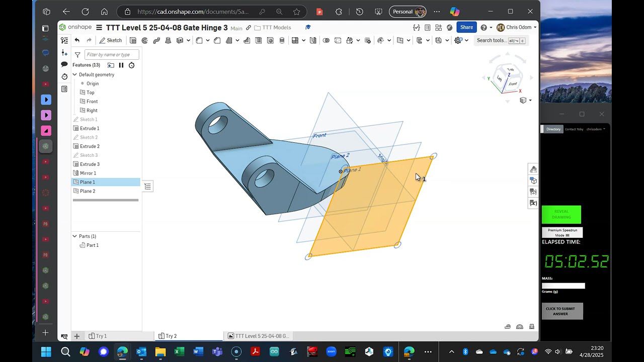The height and width of the screenshot is (362, 644).
Task: Open the chrisodom dropdown in the timer window
Action: tap(596, 129)
